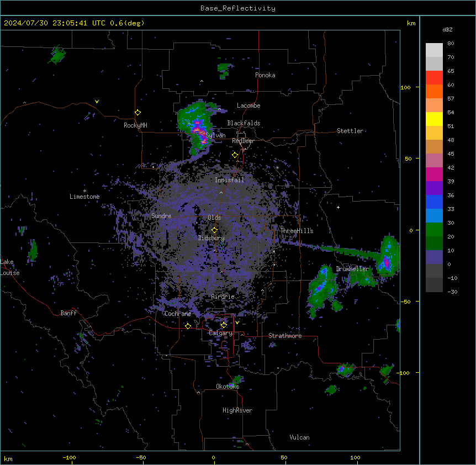Image resolution: width=476 pixels, height=465 pixels.
Task: Click the Calgary city label
Action: click(x=221, y=333)
